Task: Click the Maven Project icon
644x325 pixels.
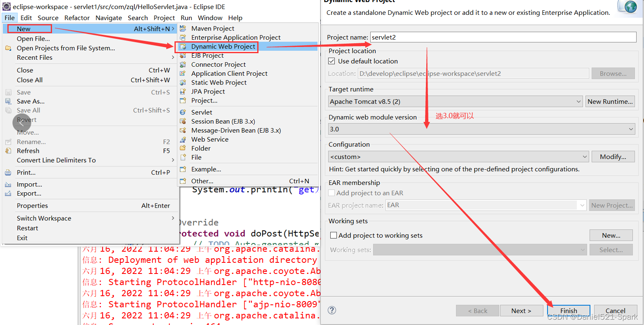Action: click(x=183, y=28)
